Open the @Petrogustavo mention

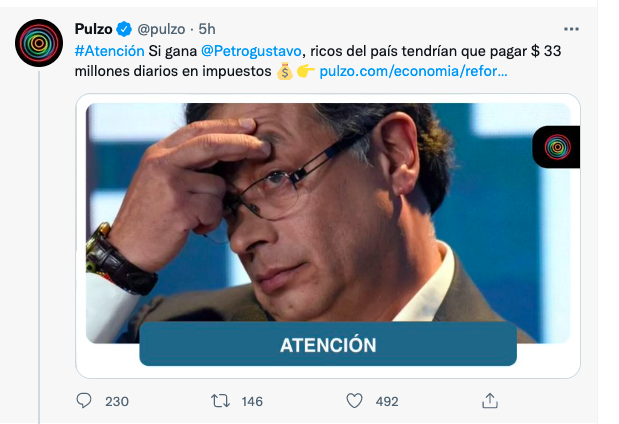click(x=251, y=51)
